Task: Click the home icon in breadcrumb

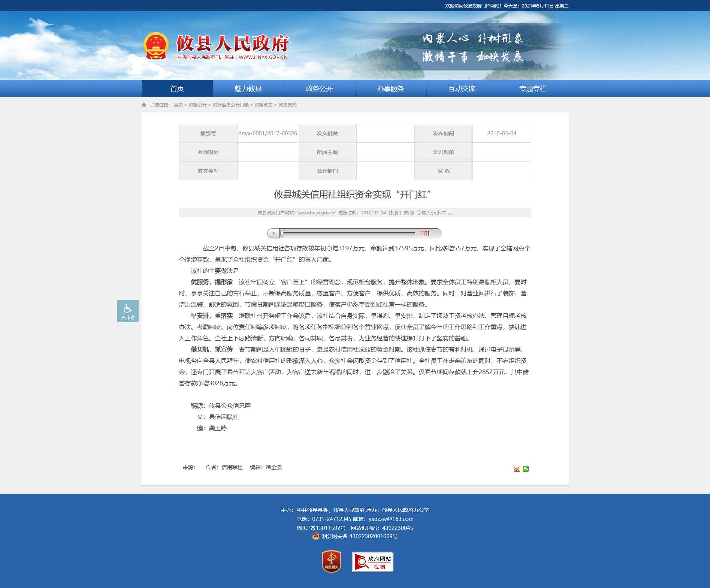Action: pyautogui.click(x=144, y=105)
